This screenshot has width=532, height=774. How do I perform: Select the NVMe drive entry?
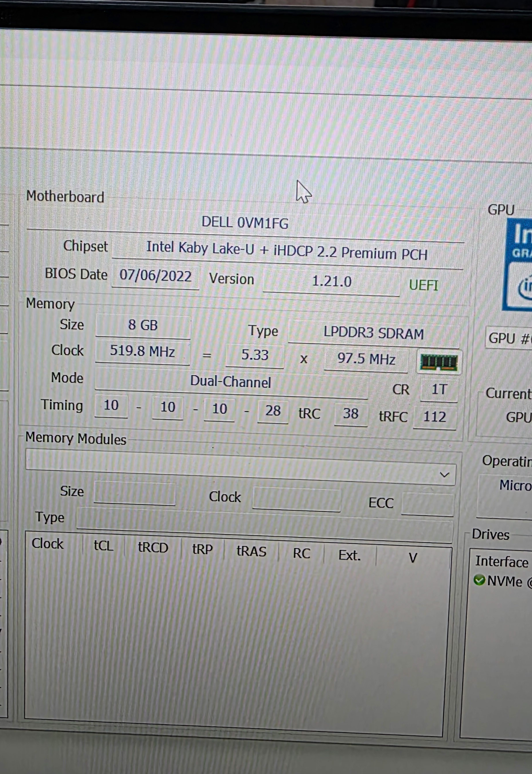coord(503,581)
